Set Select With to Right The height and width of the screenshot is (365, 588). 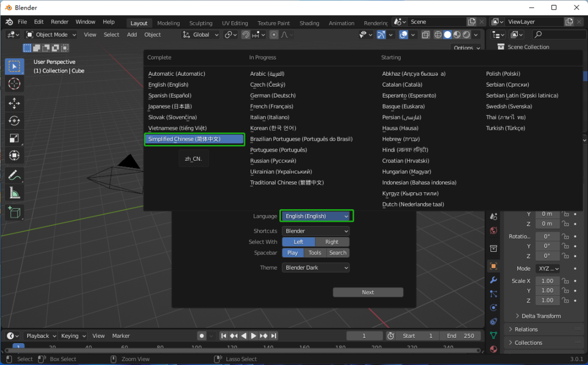pyautogui.click(x=332, y=242)
